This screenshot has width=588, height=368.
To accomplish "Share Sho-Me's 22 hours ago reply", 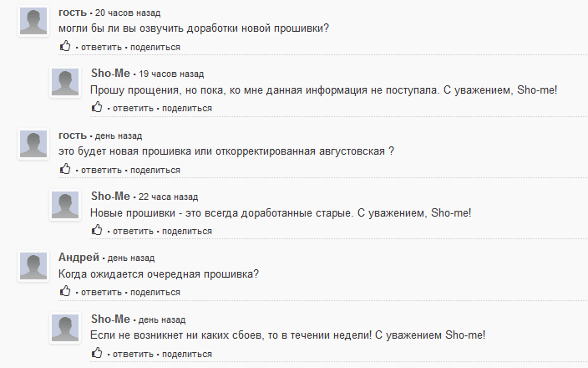I will tap(187, 232).
